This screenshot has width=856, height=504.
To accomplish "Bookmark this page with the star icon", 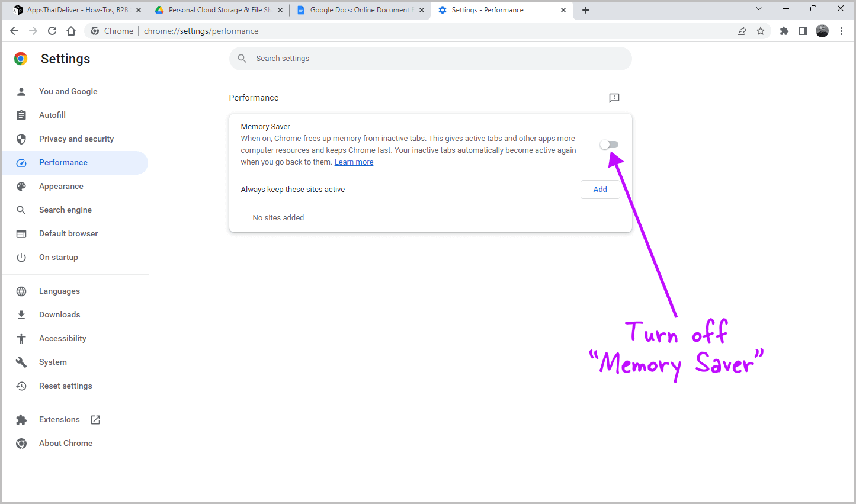I will (x=761, y=30).
